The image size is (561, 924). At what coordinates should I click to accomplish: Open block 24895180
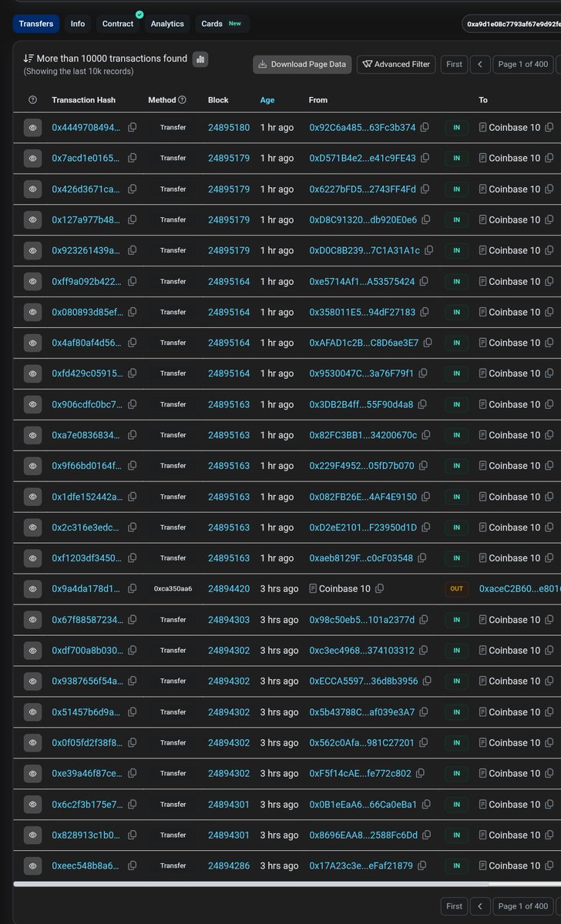[229, 127]
